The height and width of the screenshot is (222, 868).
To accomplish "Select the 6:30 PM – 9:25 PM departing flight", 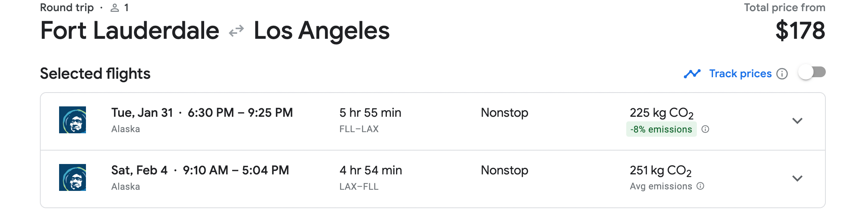I will (x=240, y=113).
